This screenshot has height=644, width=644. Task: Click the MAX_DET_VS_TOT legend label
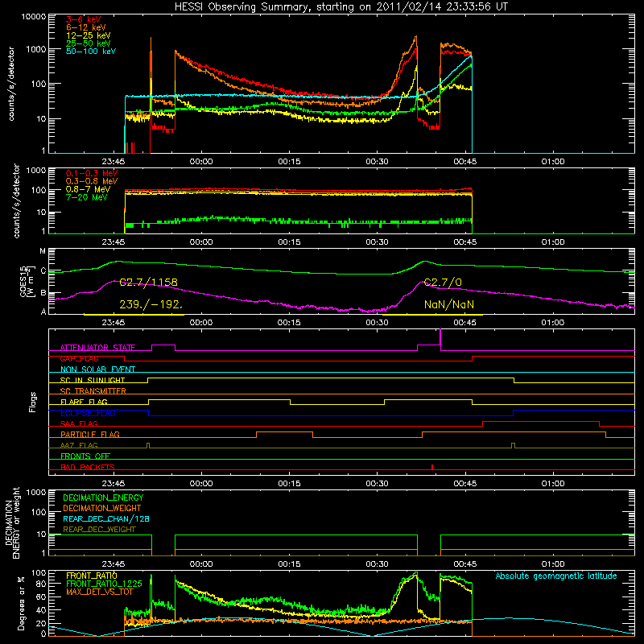[x=99, y=592]
